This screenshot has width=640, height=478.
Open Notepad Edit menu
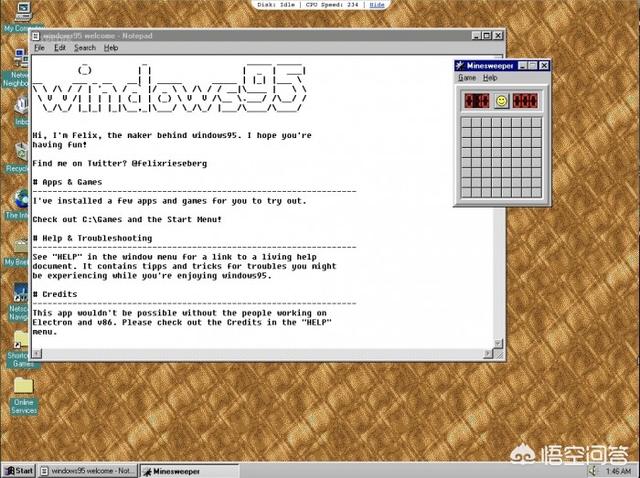click(60, 48)
